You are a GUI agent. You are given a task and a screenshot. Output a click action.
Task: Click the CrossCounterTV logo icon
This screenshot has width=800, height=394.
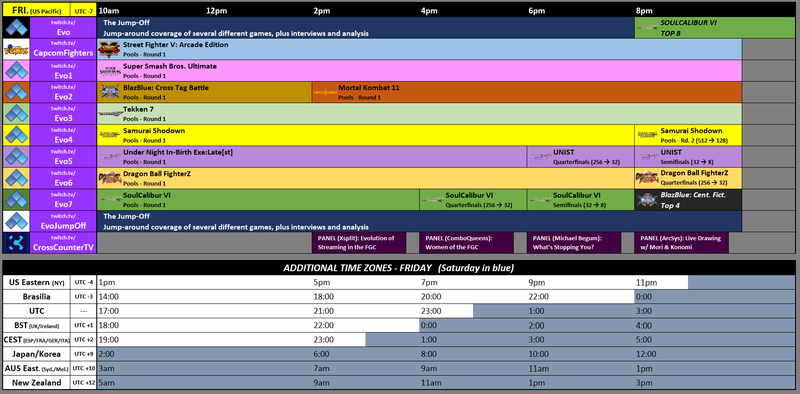(16, 243)
